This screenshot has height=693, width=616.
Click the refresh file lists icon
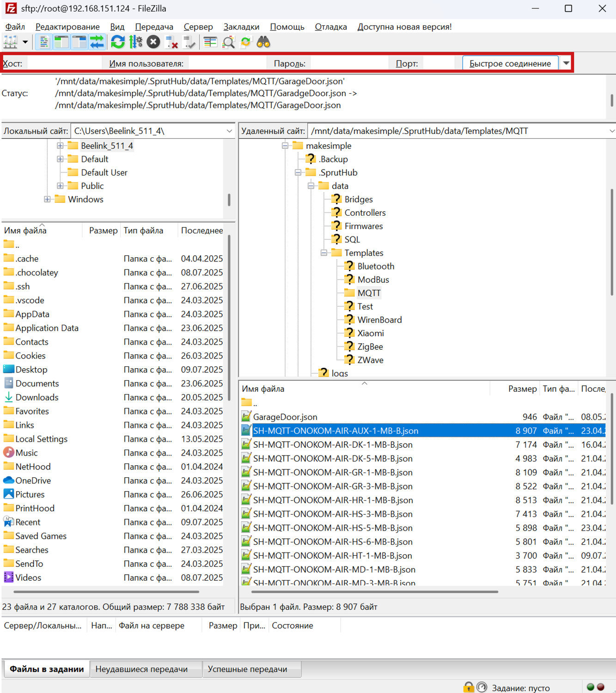[x=118, y=42]
